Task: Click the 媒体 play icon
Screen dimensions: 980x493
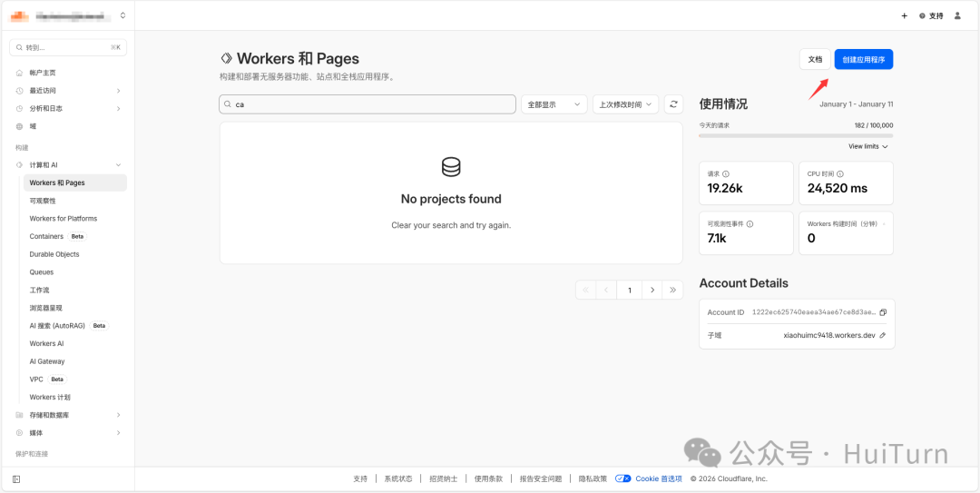Action: point(19,432)
